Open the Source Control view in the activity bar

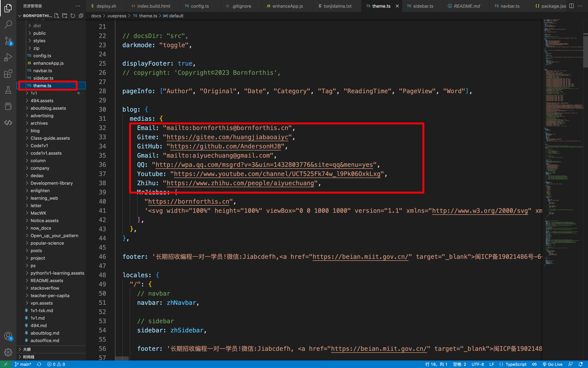point(8,41)
